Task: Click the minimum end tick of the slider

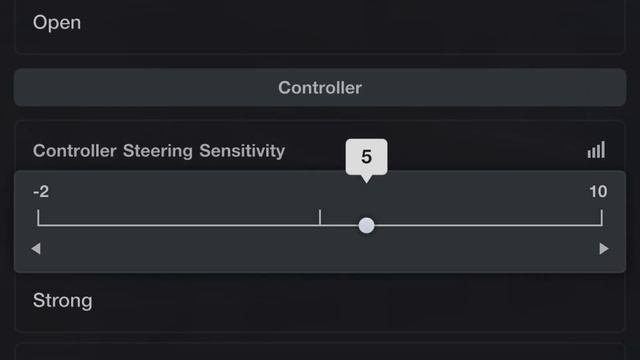Action: (38, 217)
